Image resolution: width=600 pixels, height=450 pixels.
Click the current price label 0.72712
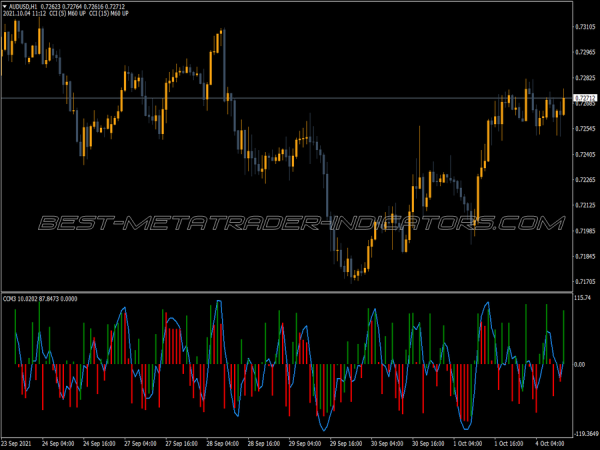coord(585,98)
